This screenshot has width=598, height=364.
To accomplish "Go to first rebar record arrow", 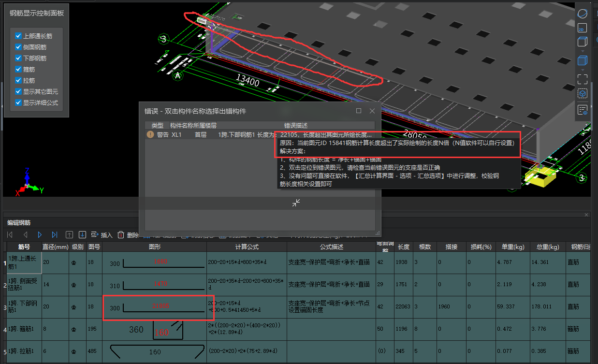I will pos(10,235).
